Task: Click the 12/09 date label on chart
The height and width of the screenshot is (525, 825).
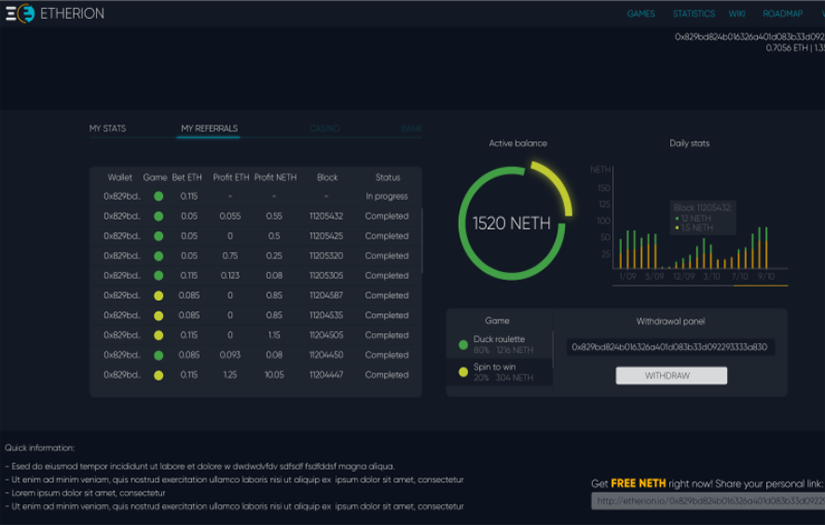Action: (x=683, y=277)
